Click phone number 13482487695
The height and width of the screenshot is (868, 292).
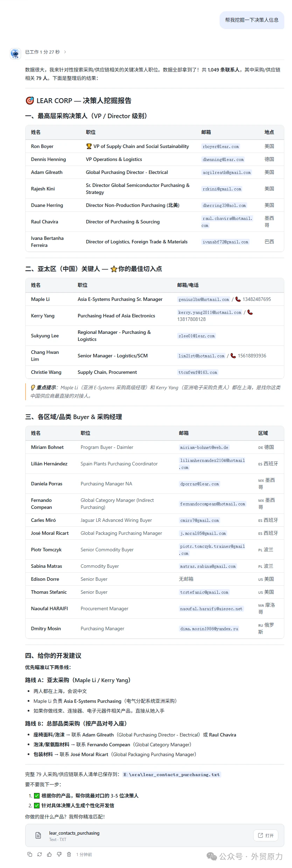point(257,299)
